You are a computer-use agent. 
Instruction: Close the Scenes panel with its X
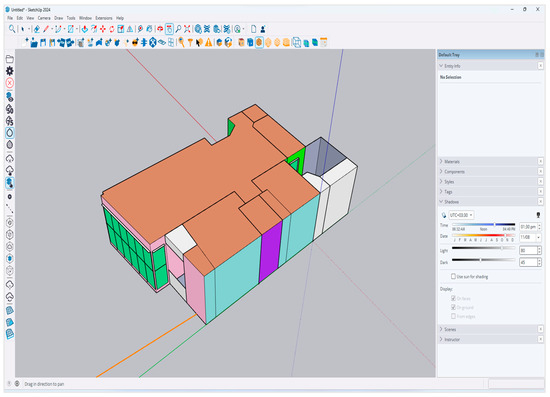tap(541, 329)
